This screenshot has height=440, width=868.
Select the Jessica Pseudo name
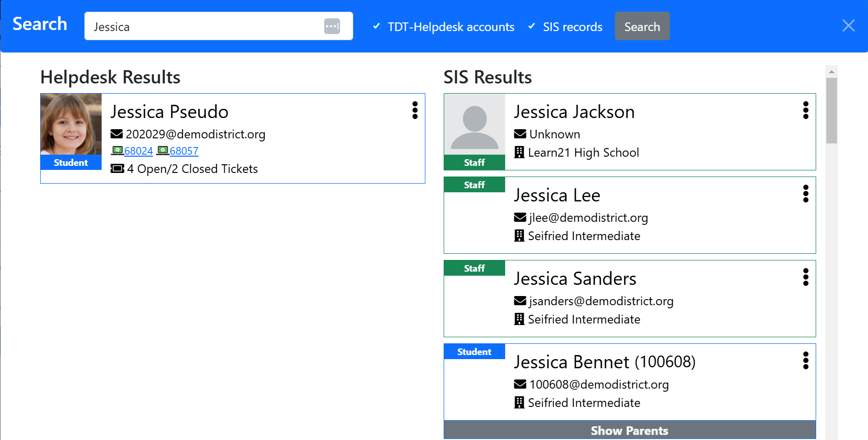point(170,112)
